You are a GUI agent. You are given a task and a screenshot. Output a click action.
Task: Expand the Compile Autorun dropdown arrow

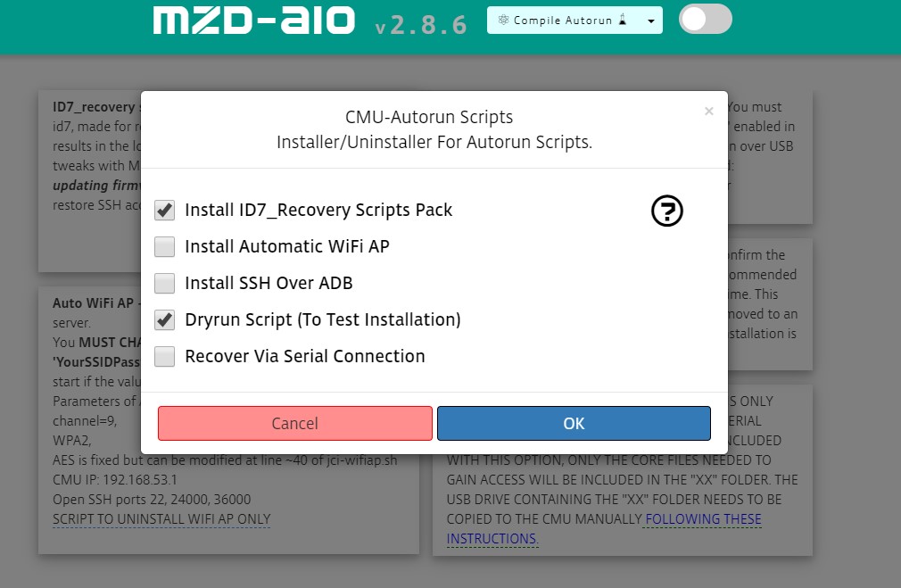pyautogui.click(x=651, y=21)
